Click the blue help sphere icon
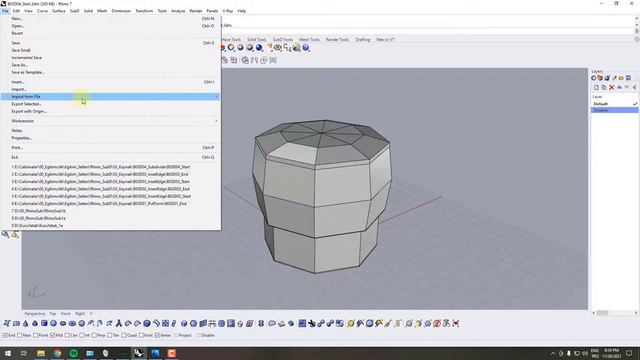The width and height of the screenshot is (640, 360). (x=306, y=48)
